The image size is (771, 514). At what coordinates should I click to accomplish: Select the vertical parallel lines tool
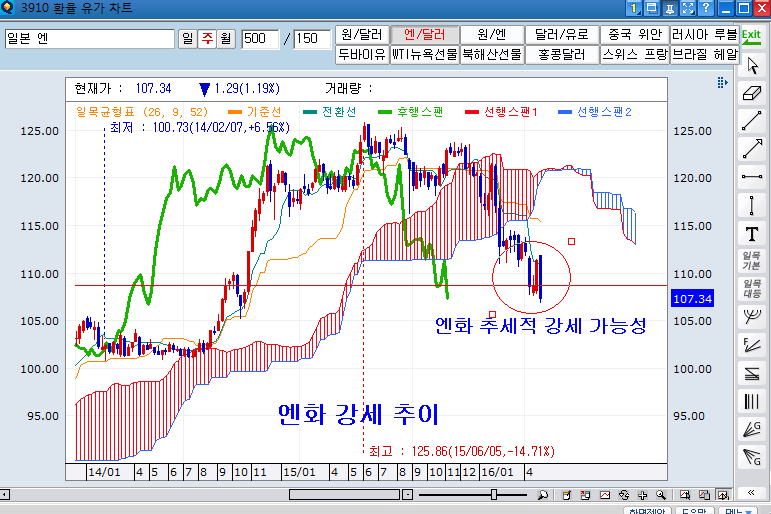(x=752, y=401)
